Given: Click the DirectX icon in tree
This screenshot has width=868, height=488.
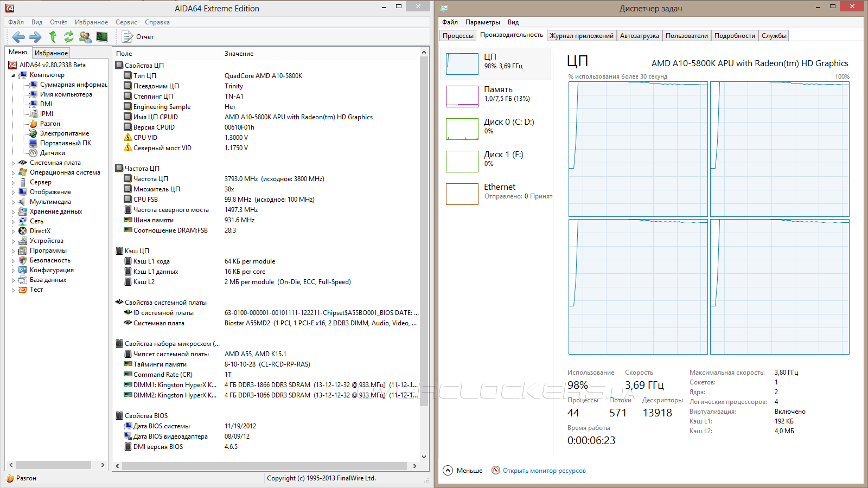Looking at the screenshot, I should [x=23, y=231].
